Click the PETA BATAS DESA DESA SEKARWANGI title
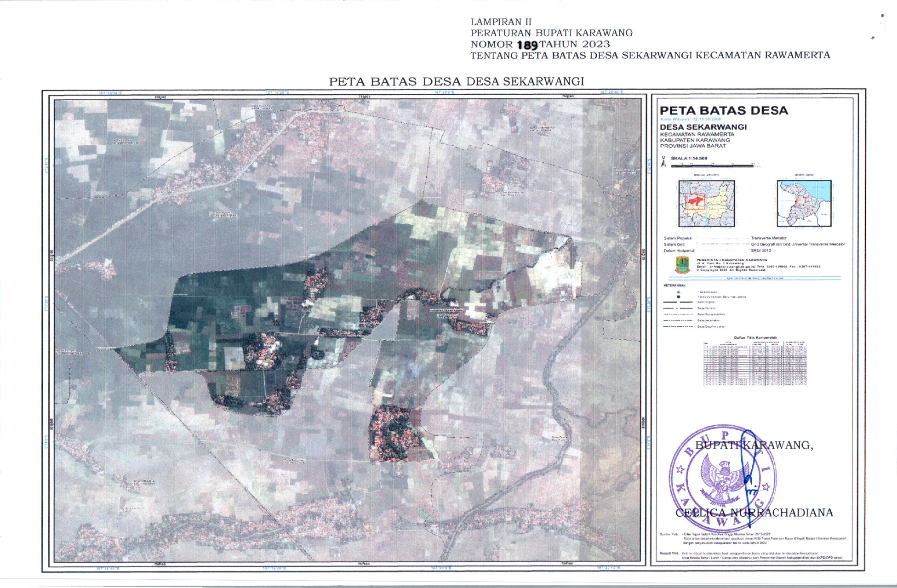This screenshot has height=588, width=897. (x=456, y=81)
